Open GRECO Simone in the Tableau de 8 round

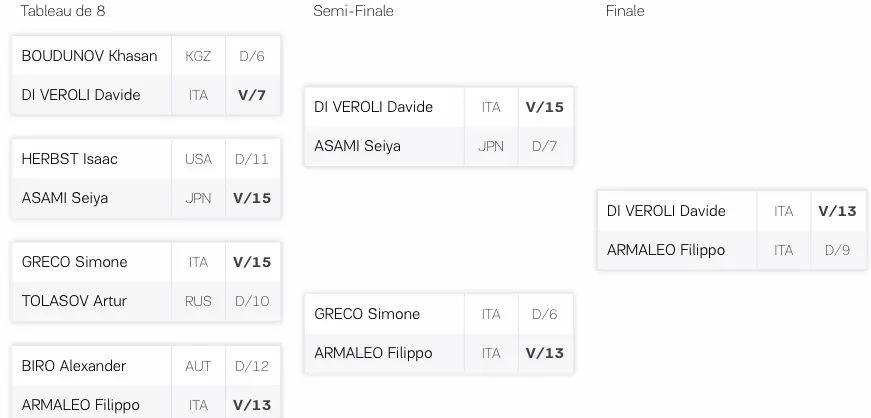[x=74, y=262]
